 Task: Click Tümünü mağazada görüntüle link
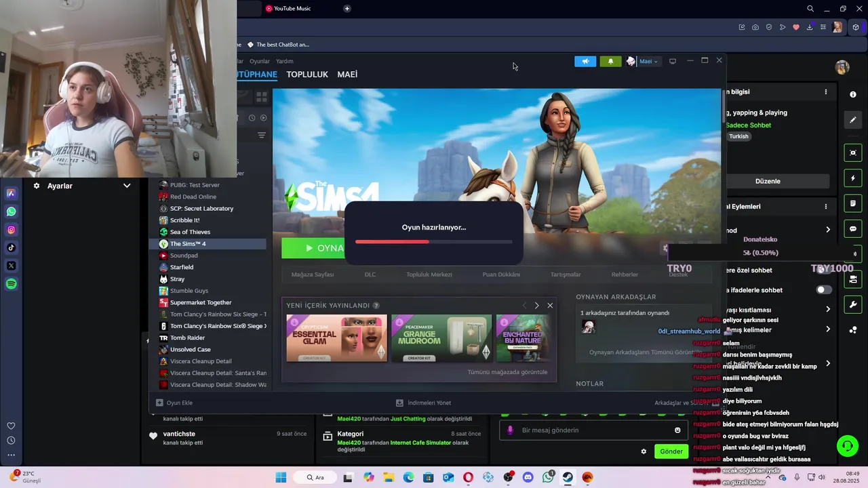click(507, 372)
